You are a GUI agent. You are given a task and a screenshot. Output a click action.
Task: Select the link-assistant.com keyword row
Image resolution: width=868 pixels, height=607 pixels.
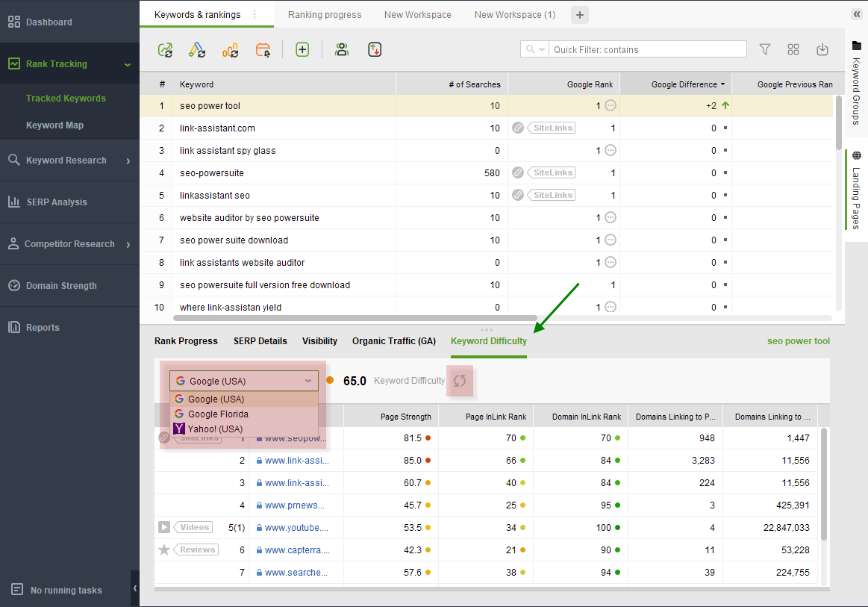[486, 128]
